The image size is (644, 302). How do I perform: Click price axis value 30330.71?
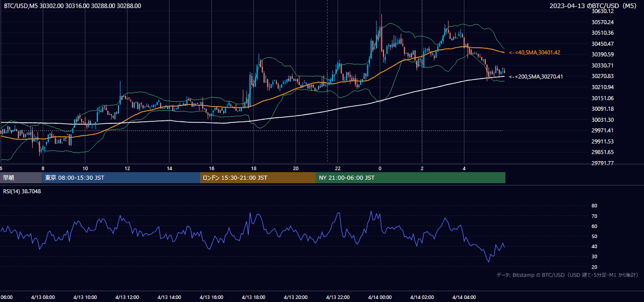tap(603, 65)
